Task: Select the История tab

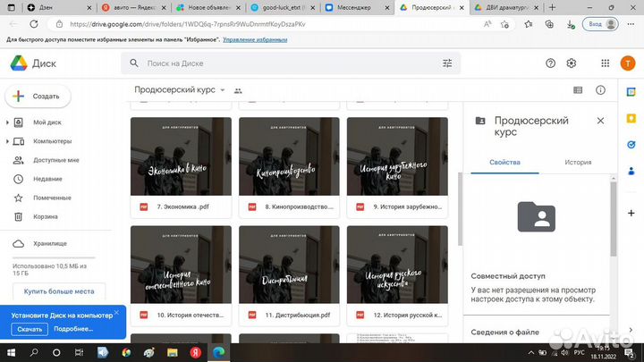Action: [578, 162]
